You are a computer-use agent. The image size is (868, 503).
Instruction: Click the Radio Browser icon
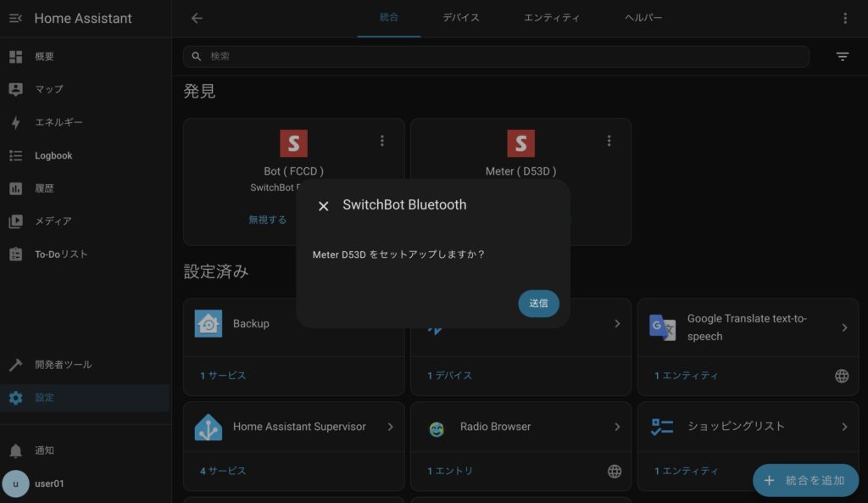coord(437,428)
